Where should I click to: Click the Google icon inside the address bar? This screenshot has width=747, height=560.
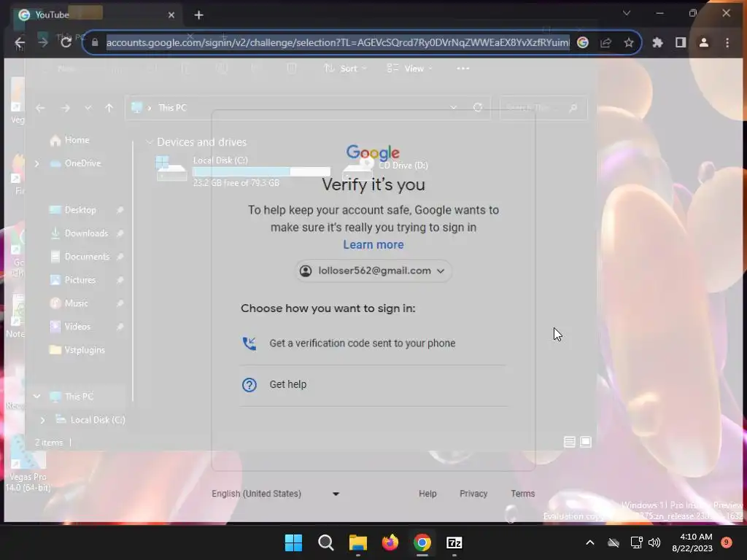[582, 43]
